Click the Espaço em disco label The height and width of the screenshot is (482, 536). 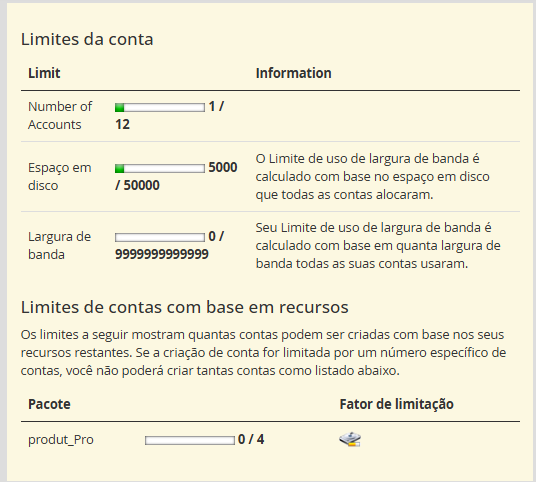pos(59,176)
